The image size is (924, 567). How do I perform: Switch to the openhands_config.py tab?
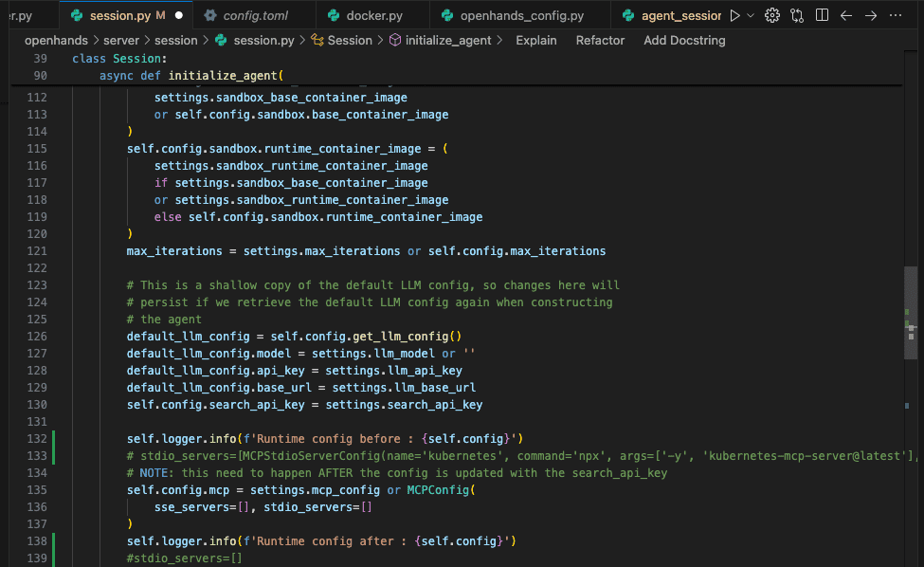(521, 16)
